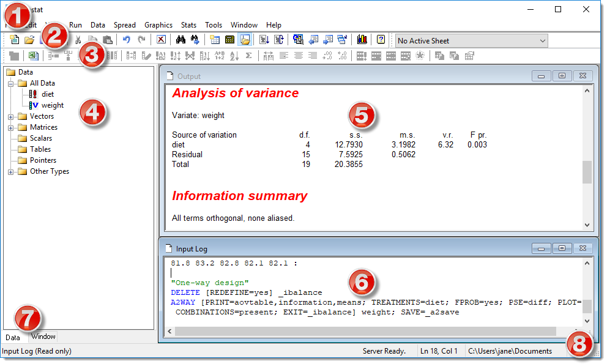Open a file with the folder icon
The width and height of the screenshot is (607, 364).
click(29, 39)
